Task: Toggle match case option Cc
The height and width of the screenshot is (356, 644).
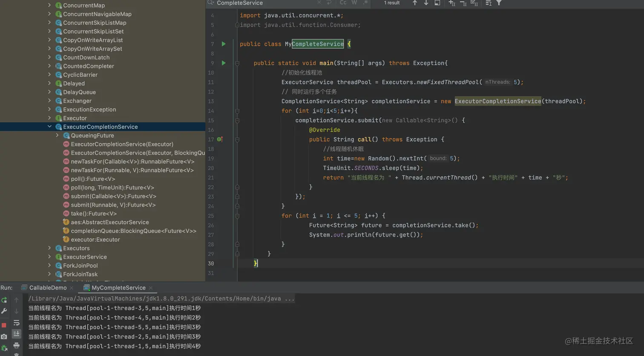Action: [343, 3]
